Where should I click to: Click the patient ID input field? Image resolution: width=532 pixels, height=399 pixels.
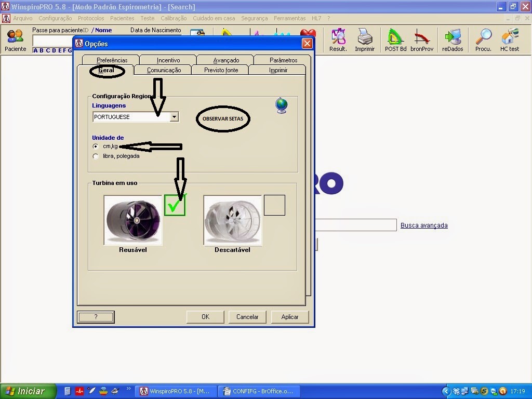[x=52, y=41]
